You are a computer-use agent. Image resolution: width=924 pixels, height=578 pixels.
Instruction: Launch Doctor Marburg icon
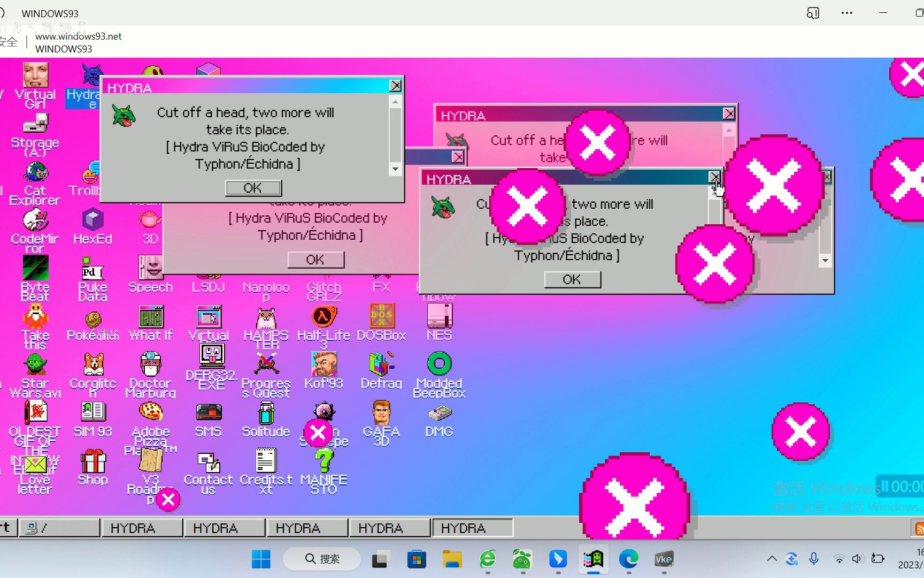tap(151, 375)
